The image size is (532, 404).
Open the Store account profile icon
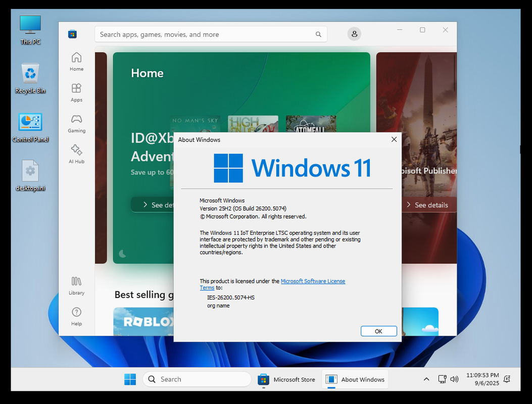[x=354, y=34]
